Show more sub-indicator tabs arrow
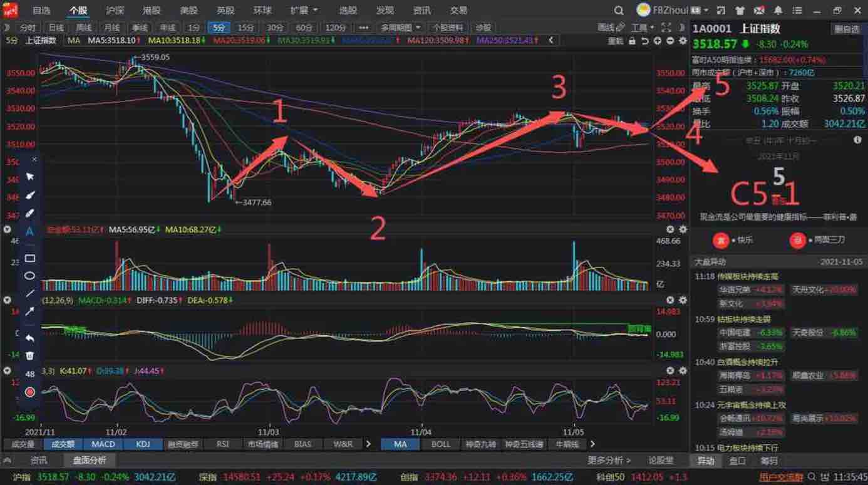The height and width of the screenshot is (485, 868). click(x=368, y=444)
